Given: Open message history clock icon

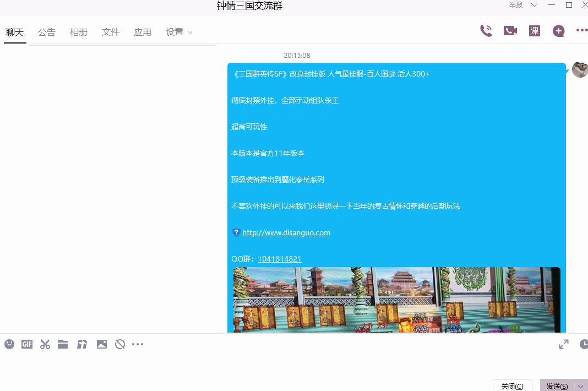Looking at the screenshot, I should point(584,344).
